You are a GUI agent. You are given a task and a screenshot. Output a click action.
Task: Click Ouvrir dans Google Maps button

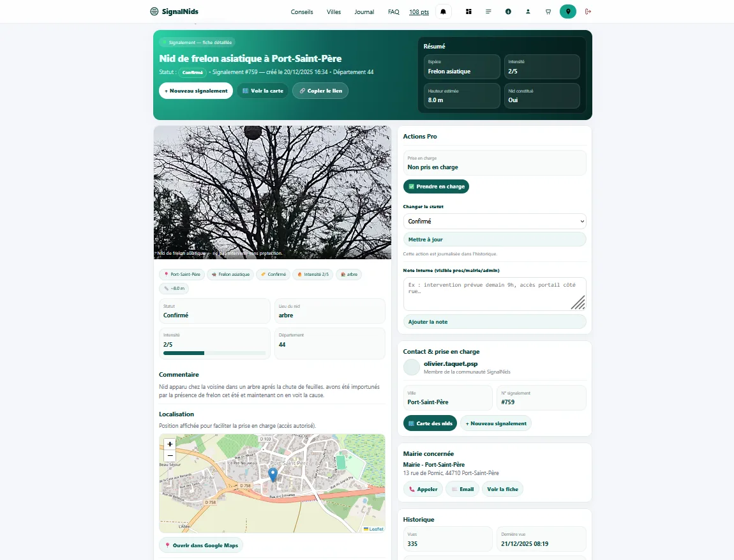click(x=201, y=545)
